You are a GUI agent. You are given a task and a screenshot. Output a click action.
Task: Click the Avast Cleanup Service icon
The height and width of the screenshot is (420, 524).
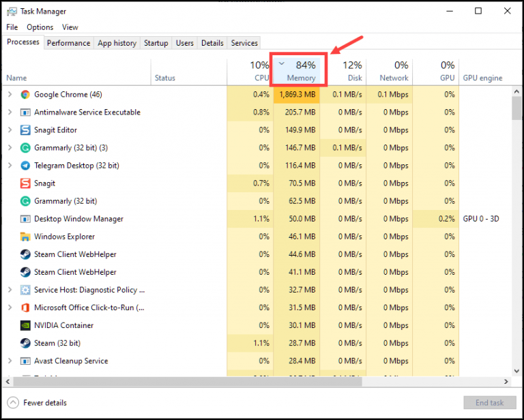coord(25,361)
